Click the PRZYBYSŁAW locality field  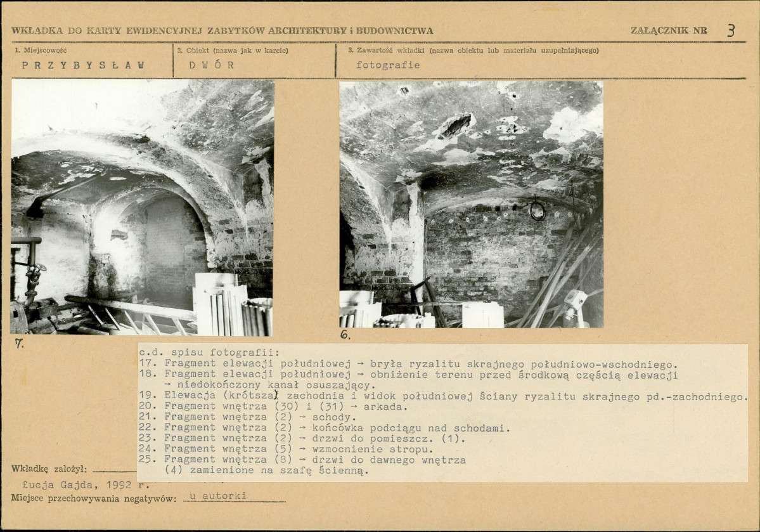click(84, 65)
